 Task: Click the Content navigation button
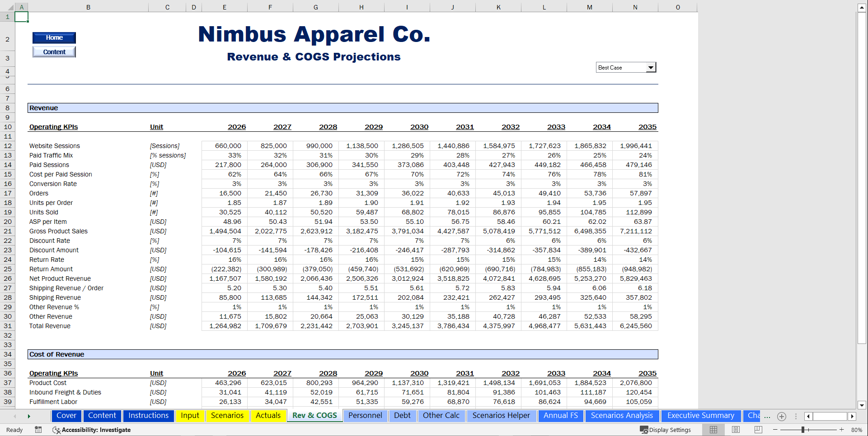[54, 51]
